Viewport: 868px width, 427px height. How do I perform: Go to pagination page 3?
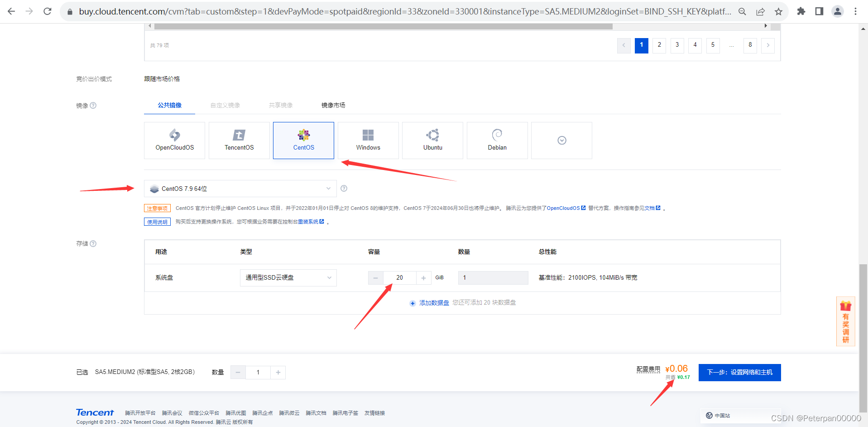pyautogui.click(x=677, y=45)
